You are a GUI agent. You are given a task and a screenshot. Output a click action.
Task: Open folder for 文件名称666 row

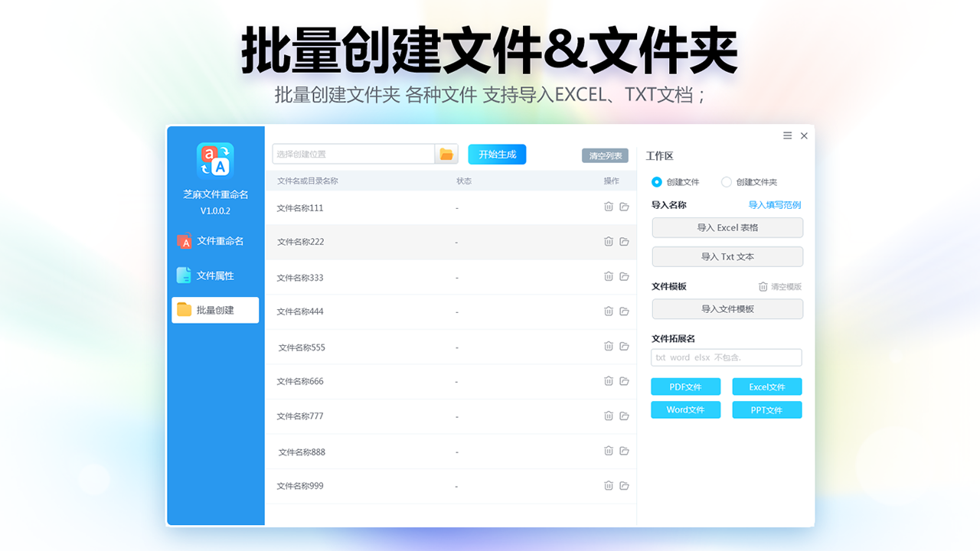[x=624, y=381]
